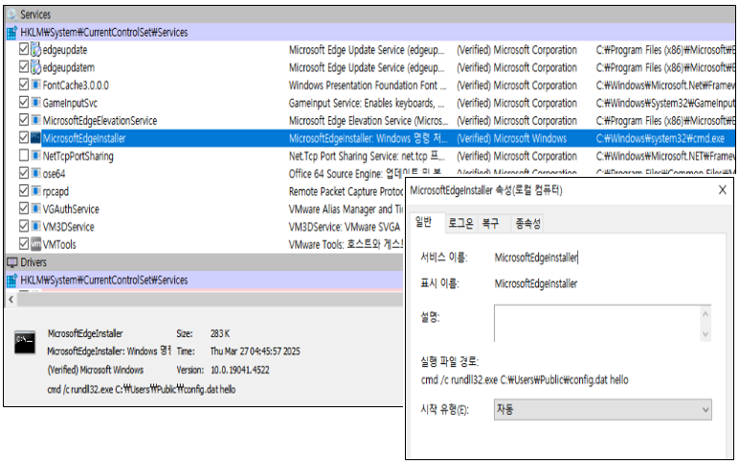Image resolution: width=738 pixels, height=465 pixels.
Task: Click the MicrosoftEdgeInstaller cmd icon in list
Action: tap(36, 138)
